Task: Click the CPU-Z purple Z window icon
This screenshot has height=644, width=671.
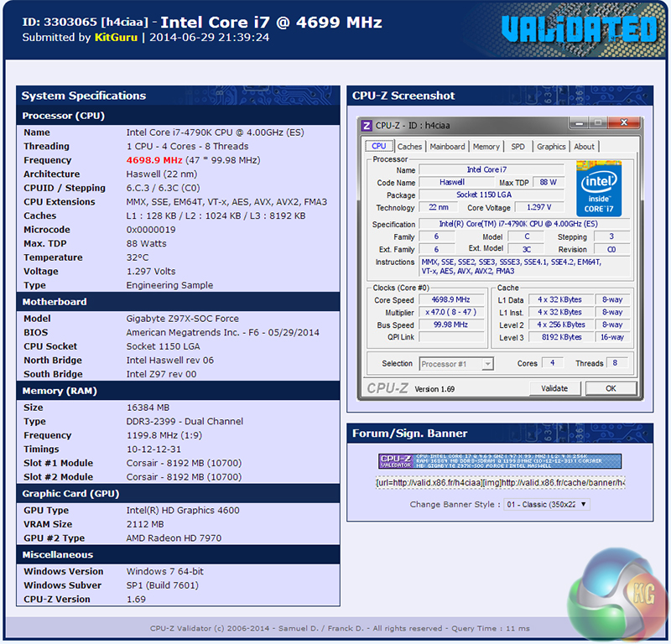Action: [367, 126]
